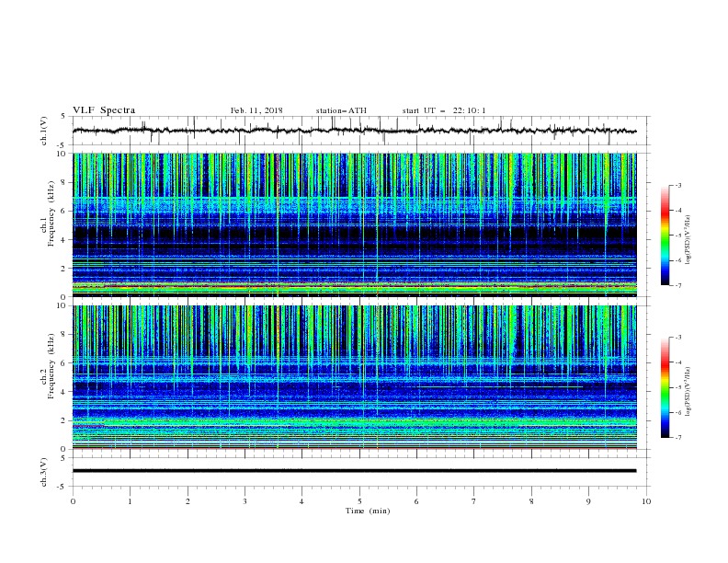Click the lower color bar's log(PSD) label
Image resolution: width=728 pixels, height=563 pixels.
[x=688, y=391]
